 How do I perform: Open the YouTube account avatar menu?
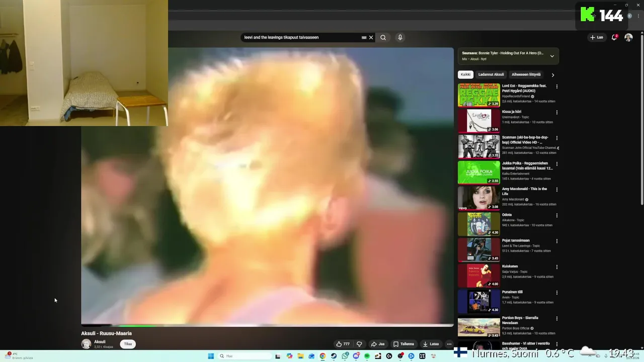[x=628, y=37]
